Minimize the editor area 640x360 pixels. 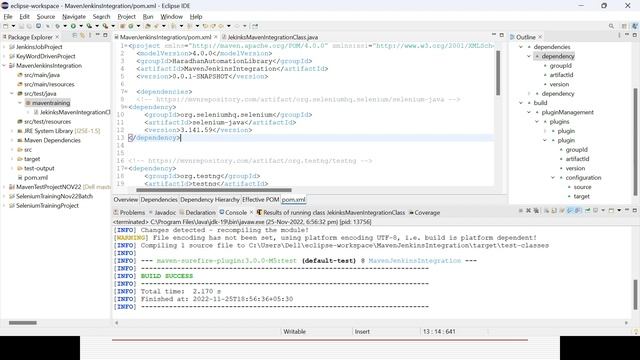click(x=494, y=35)
